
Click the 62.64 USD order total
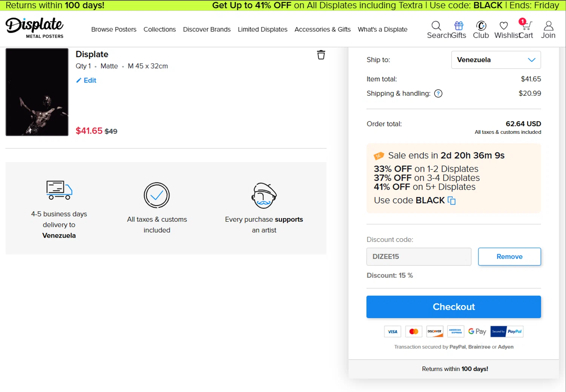pos(523,124)
